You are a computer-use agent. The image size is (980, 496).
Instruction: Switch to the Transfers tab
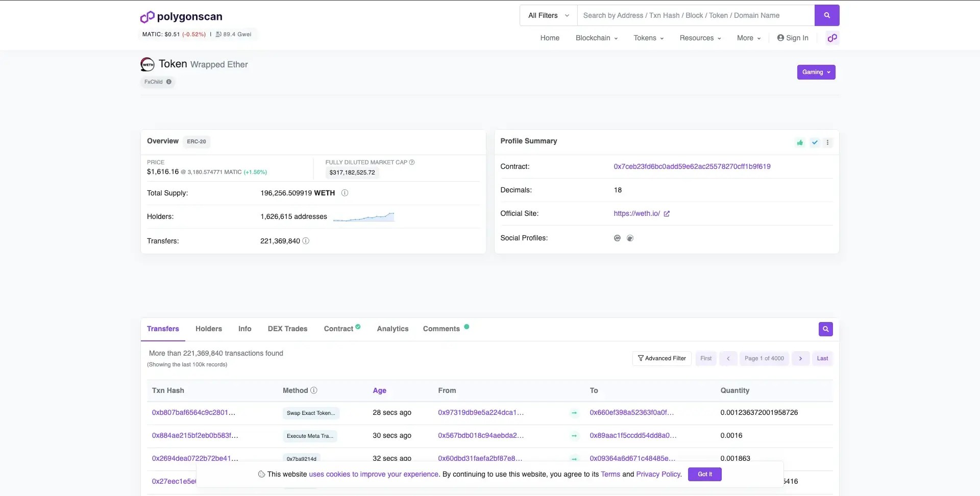coord(163,329)
